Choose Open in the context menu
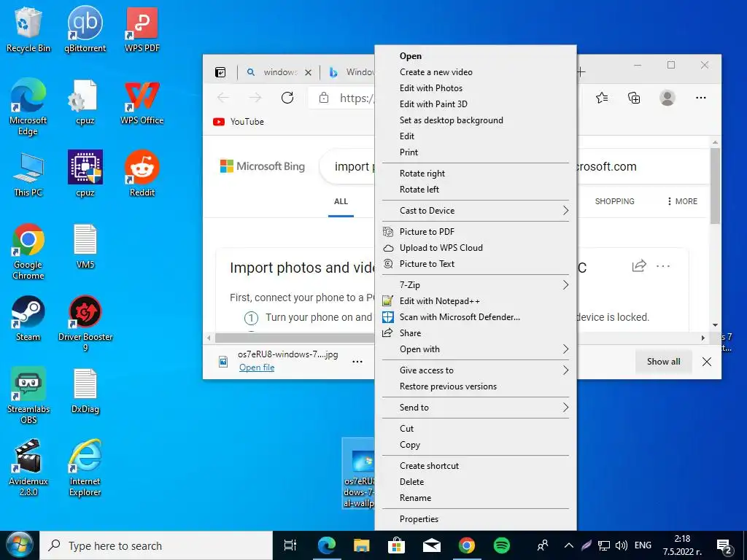 (476, 56)
